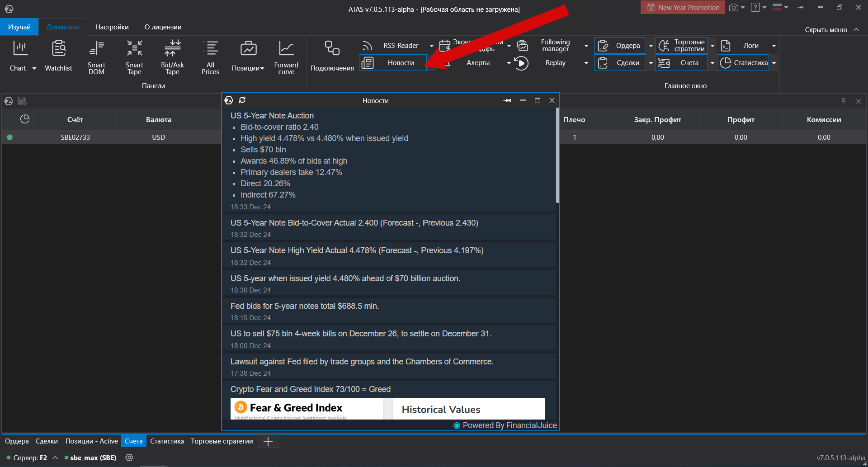The height and width of the screenshot is (467, 868).
Task: Open the Chart panel icon
Action: [20, 48]
